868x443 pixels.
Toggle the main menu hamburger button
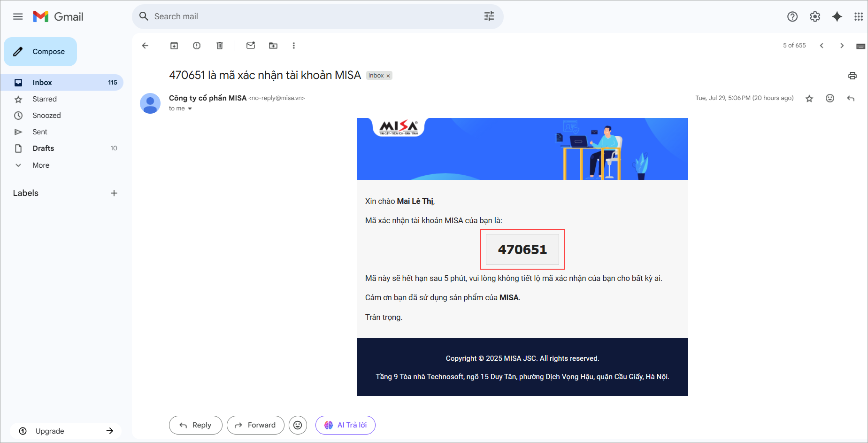tap(18, 16)
